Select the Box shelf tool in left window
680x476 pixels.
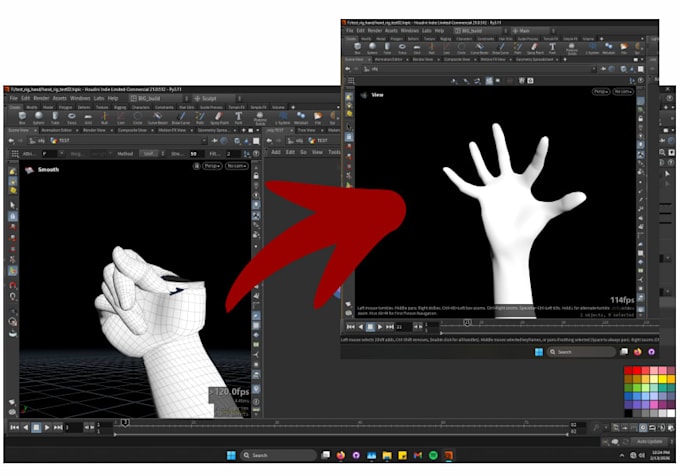(x=22, y=117)
